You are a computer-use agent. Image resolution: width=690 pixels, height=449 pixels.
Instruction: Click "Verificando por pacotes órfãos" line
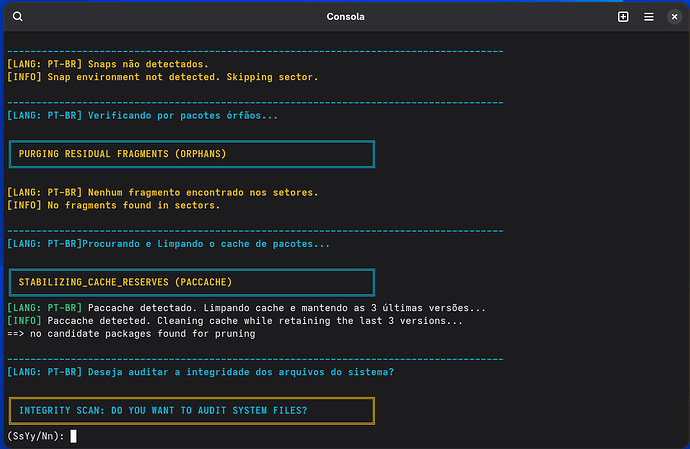(x=143, y=116)
